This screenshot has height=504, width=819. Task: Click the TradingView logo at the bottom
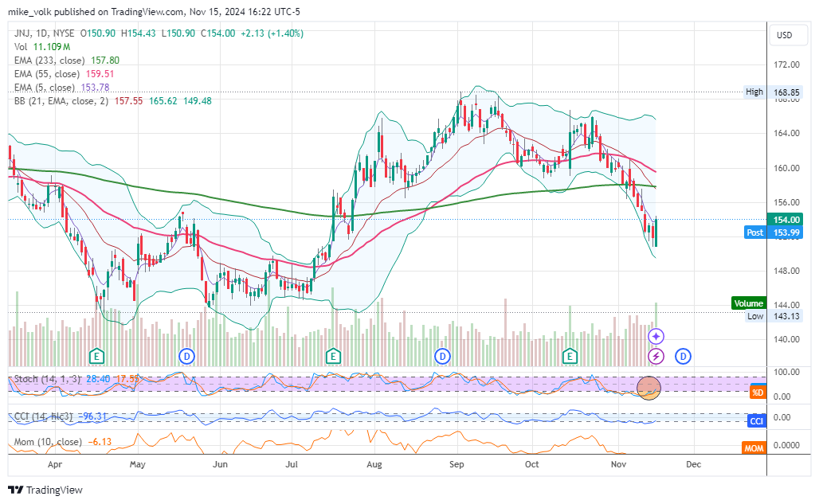pos(45,490)
